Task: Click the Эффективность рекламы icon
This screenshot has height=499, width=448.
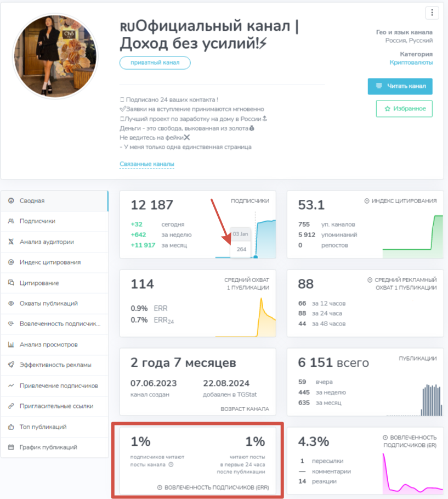Action: coord(11,365)
